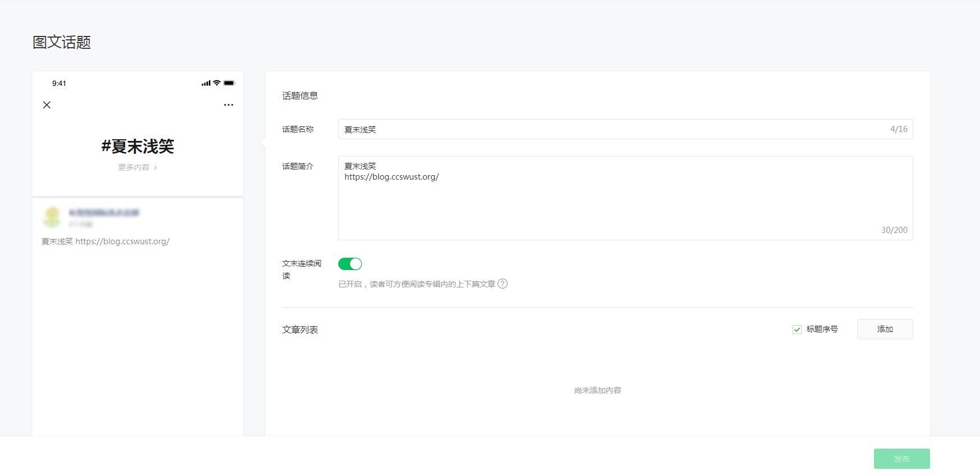
Task: Focus the 话题名称 input field
Action: (625, 129)
